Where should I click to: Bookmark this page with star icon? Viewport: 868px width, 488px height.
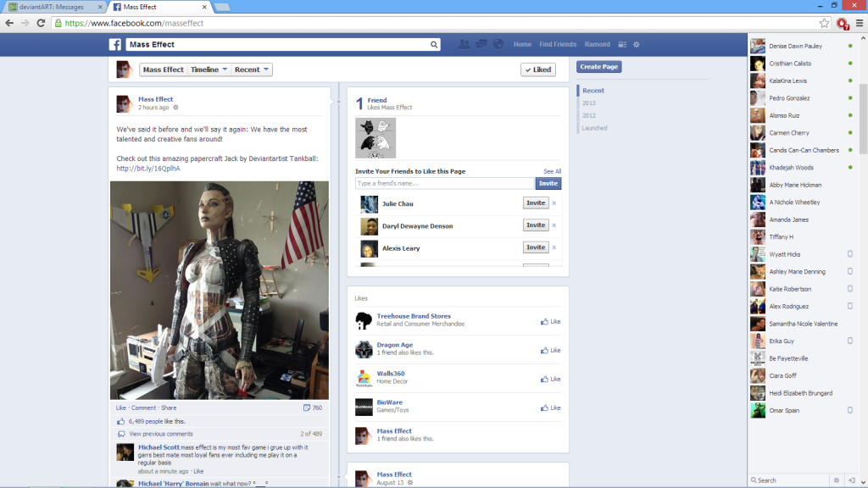tap(824, 23)
